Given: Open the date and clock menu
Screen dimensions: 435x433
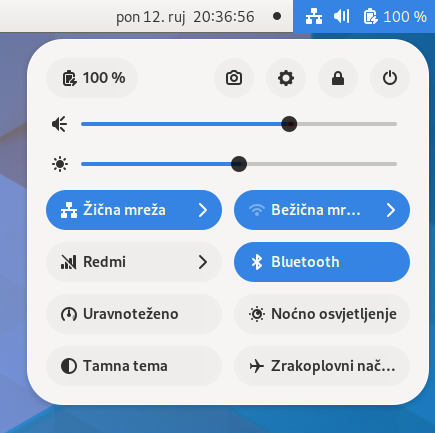Looking at the screenshot, I should click(x=185, y=16).
